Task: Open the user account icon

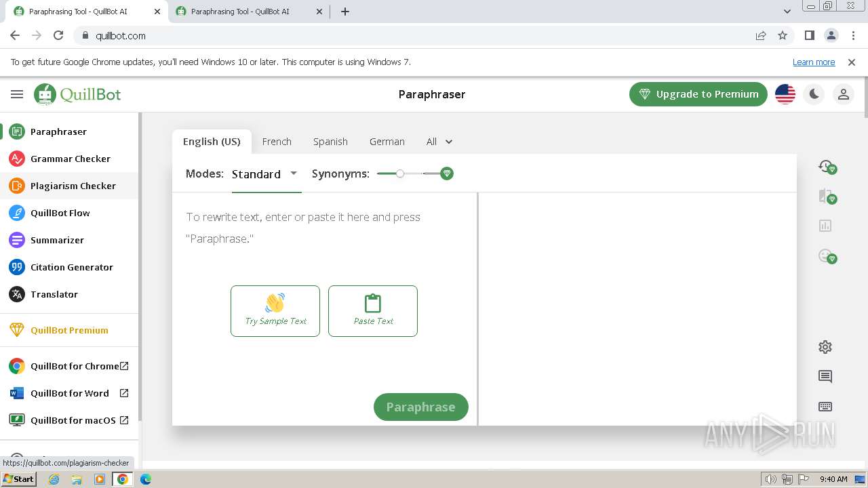Action: point(844,94)
